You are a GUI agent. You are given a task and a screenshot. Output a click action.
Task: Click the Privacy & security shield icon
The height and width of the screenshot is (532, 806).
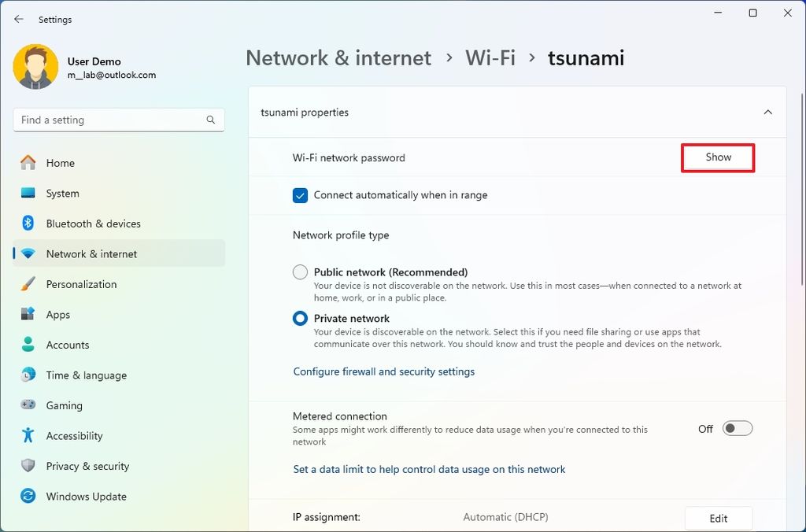click(x=26, y=466)
